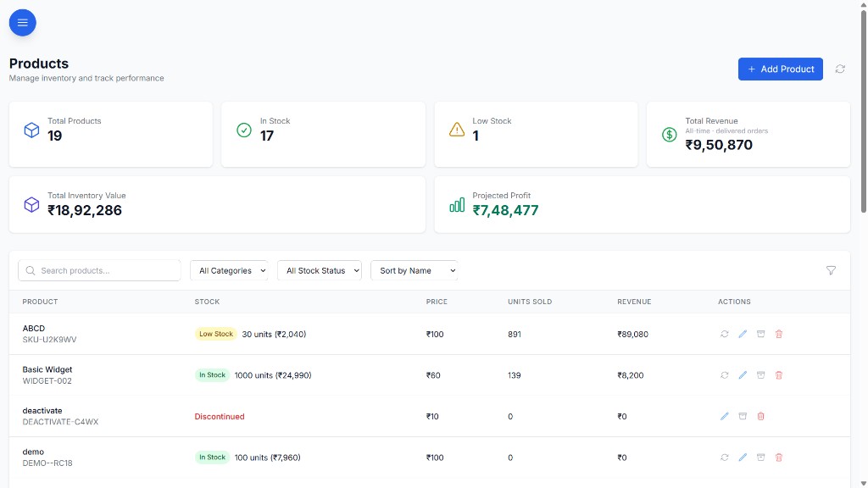This screenshot has width=868, height=488.
Task: Select the ABCD product name
Action: point(34,328)
